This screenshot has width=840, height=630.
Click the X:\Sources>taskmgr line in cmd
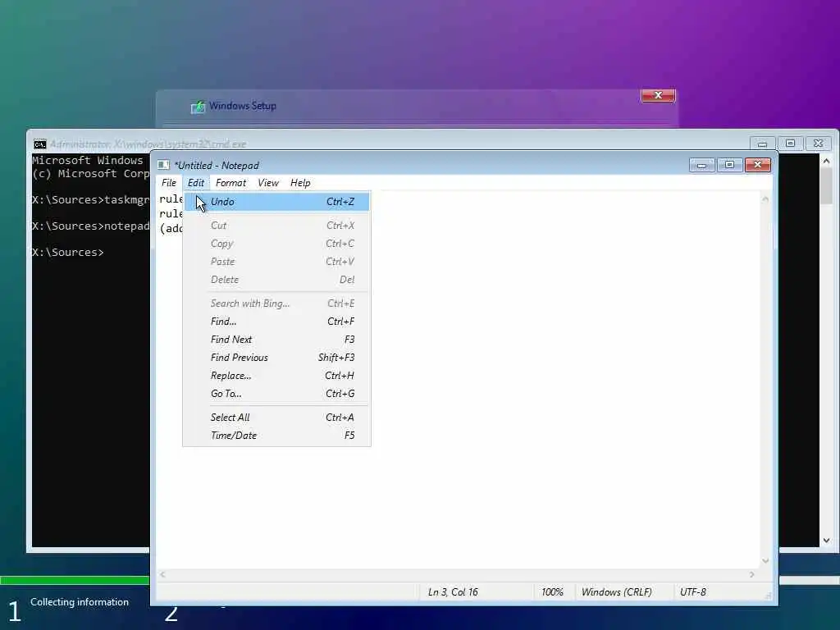click(90, 200)
